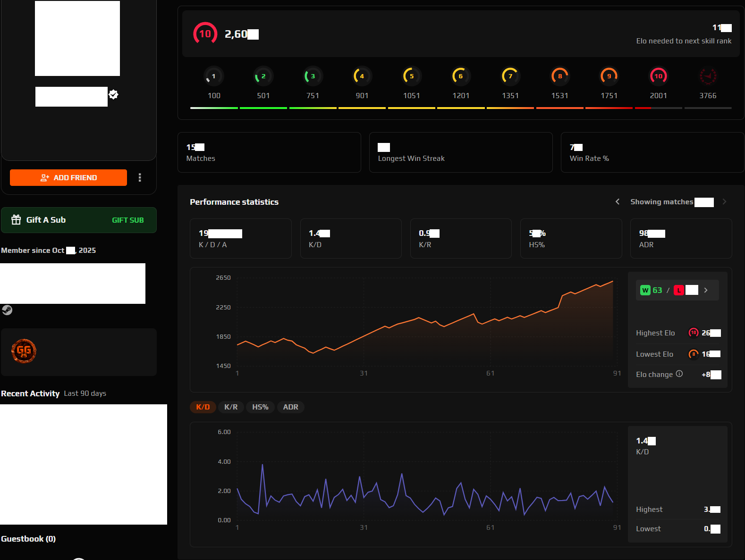745x560 pixels.
Task: Switch chart to HS% tab
Action: coord(260,407)
